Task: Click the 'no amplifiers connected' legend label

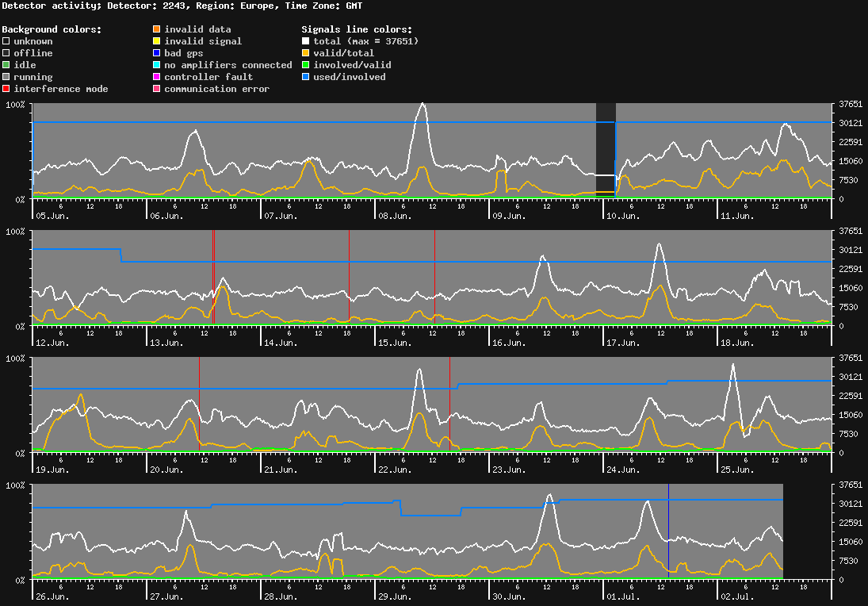Action: coord(228,65)
